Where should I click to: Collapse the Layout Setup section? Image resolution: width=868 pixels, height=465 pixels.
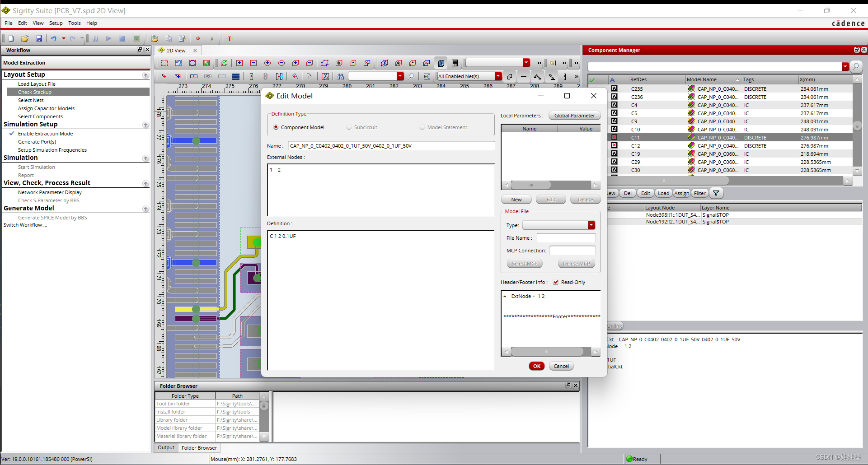tap(145, 75)
